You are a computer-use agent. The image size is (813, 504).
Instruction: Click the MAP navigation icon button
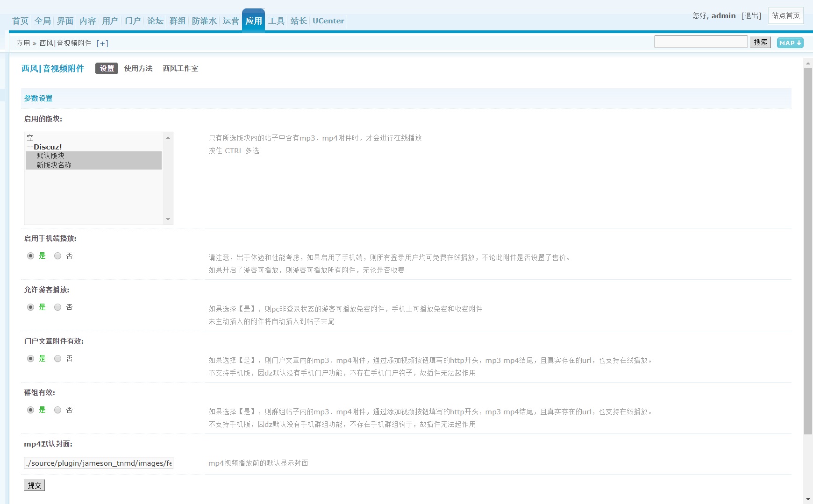pos(790,43)
